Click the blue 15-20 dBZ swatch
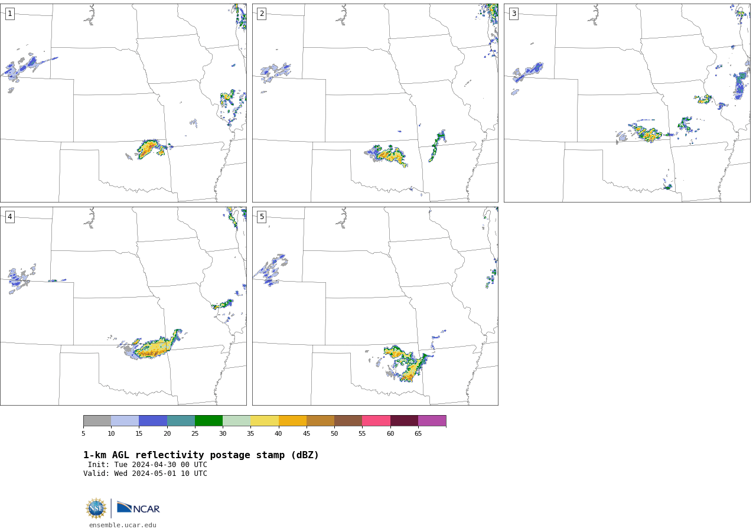Image resolution: width=756 pixels, height=532 pixels. coord(153,421)
